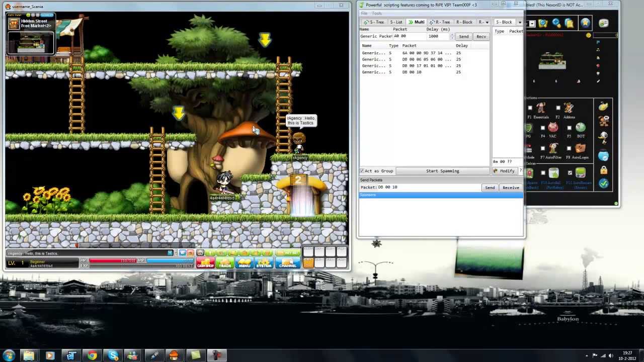The height and width of the screenshot is (362, 644).
Task: Click the Packet field containing DB 00 10
Action: tap(429, 187)
